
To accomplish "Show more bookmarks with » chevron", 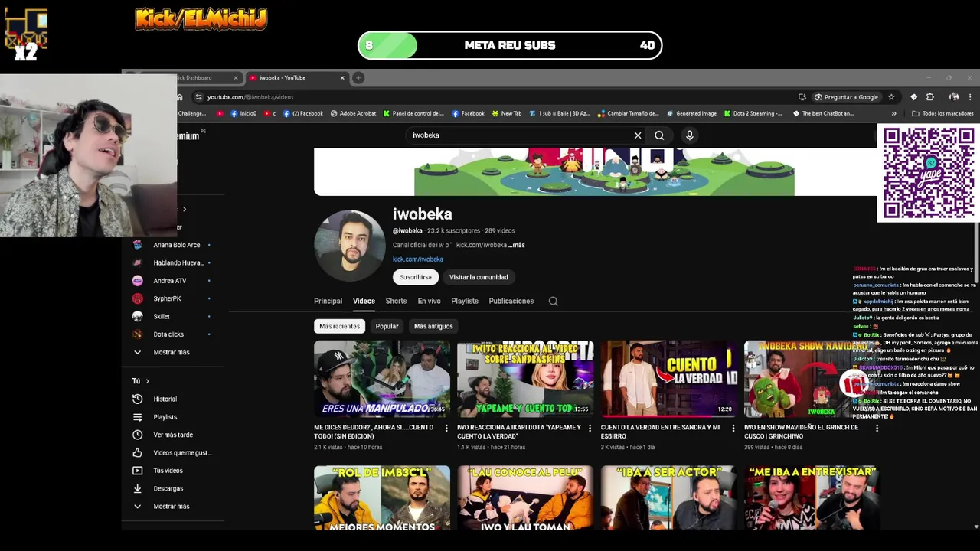I will click(x=893, y=113).
